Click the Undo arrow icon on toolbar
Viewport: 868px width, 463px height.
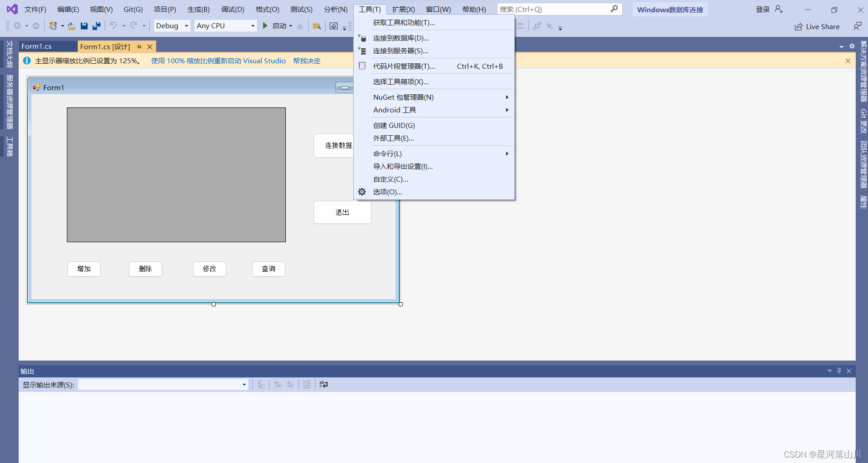(x=113, y=25)
